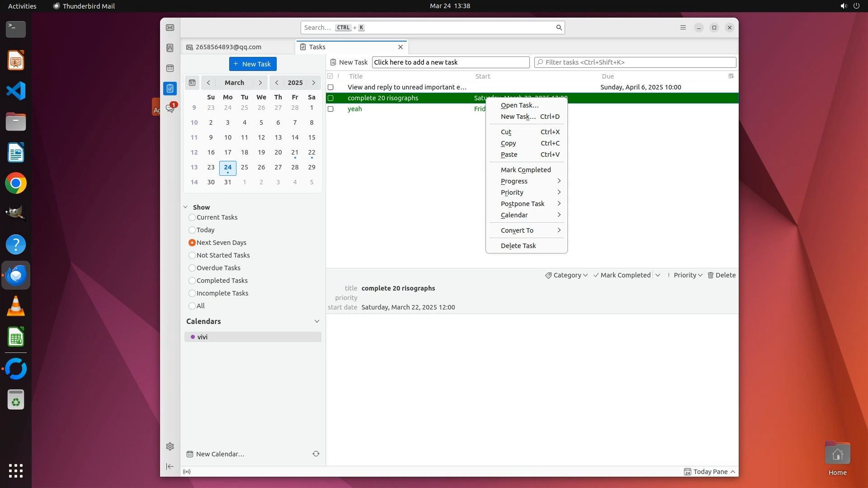868x488 pixels.
Task: Expand the Category dropdown in task details
Action: 566,275
